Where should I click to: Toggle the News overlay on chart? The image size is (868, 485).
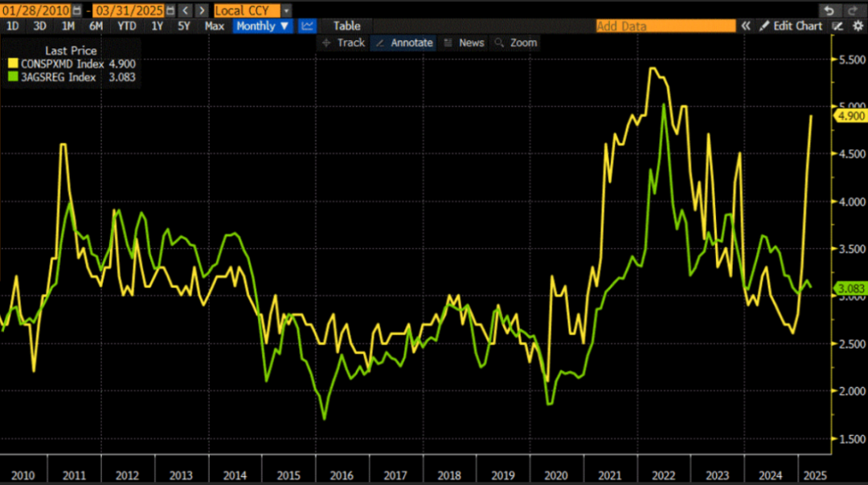[464, 43]
